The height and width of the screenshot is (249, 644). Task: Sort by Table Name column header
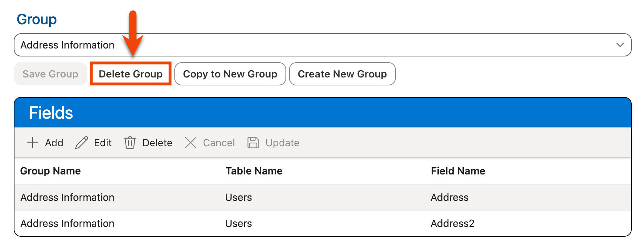pyautogui.click(x=254, y=171)
